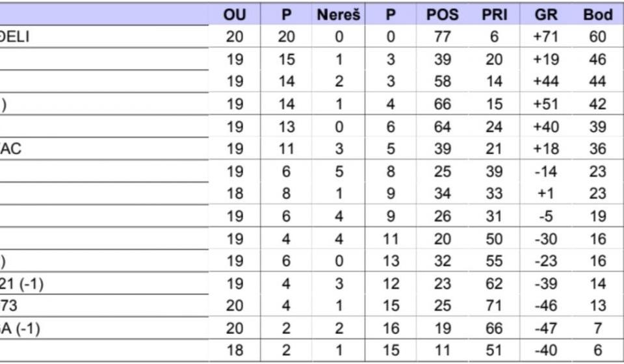Screen dimensions: 624x364
Task: Click the -40 goal difference cell
Action: point(545,351)
